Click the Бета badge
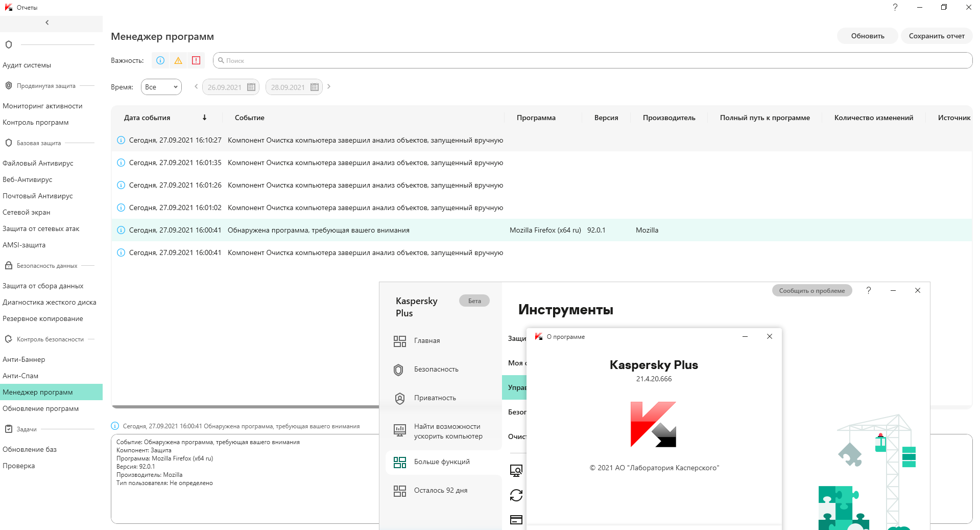 (x=474, y=301)
